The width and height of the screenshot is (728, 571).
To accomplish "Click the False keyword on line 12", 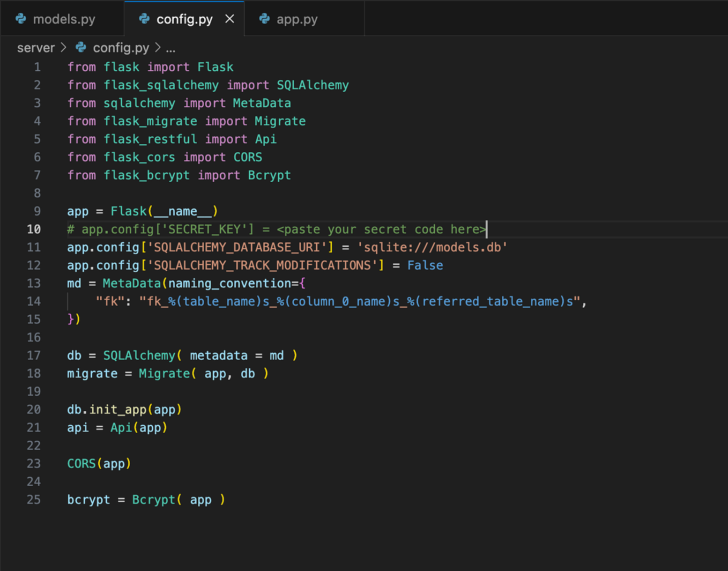I will point(425,265).
